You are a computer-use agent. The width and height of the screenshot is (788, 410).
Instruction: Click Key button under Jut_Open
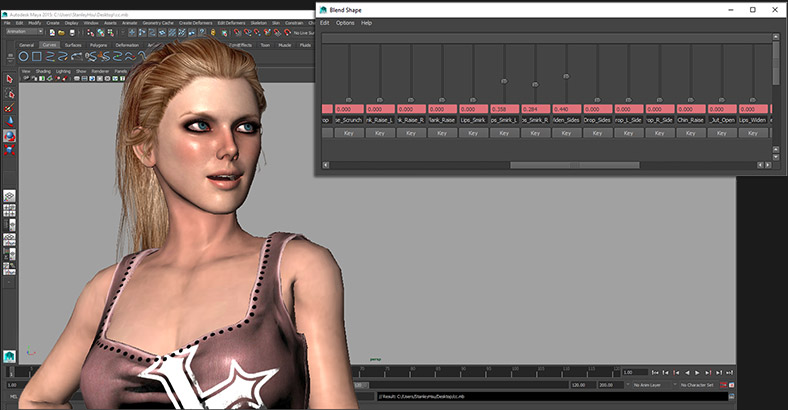click(x=722, y=133)
